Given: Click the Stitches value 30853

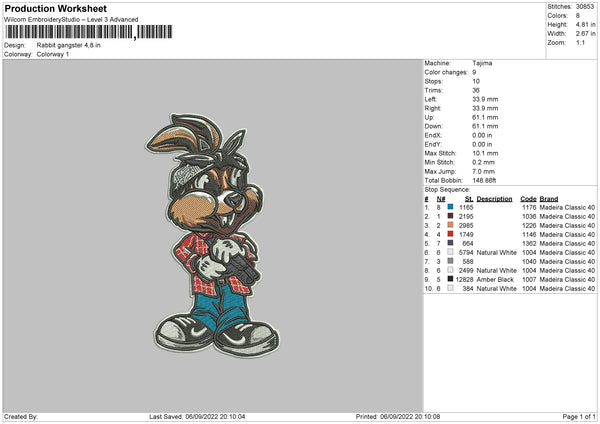Looking at the screenshot, I should pos(585,7).
